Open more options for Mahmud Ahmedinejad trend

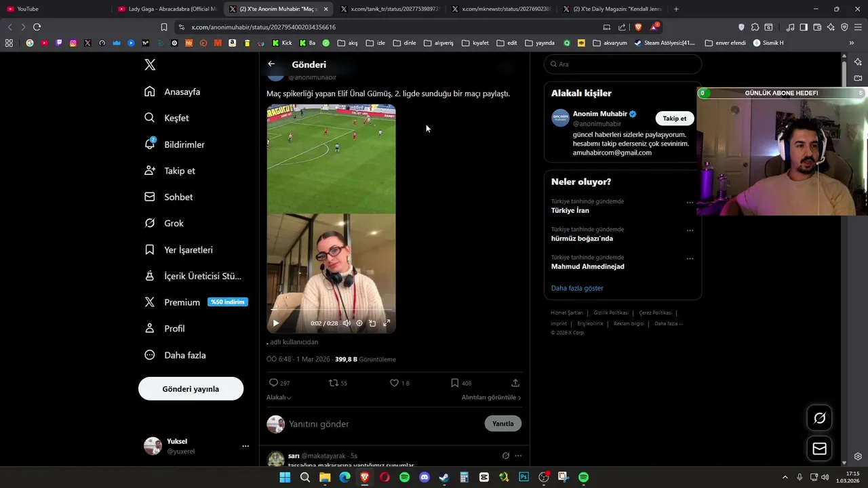[x=690, y=258]
